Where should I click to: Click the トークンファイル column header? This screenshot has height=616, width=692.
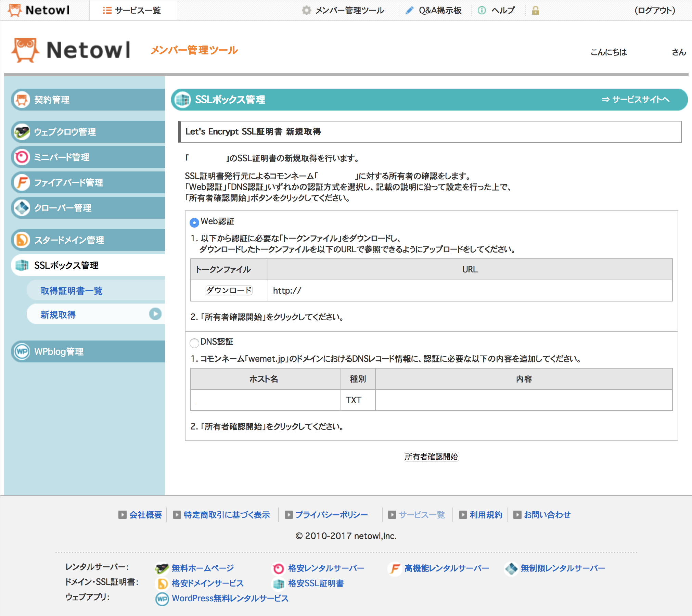click(x=229, y=269)
